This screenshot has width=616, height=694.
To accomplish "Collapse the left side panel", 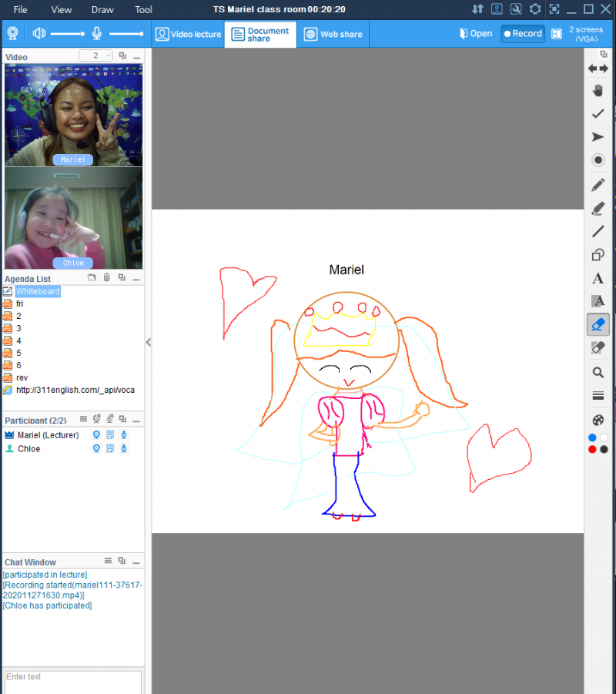I will [x=149, y=343].
